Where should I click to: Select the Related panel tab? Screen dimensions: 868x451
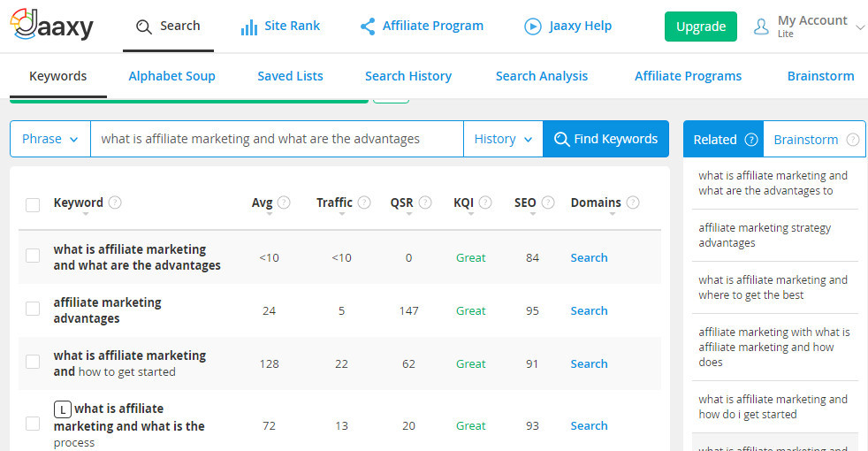point(724,139)
